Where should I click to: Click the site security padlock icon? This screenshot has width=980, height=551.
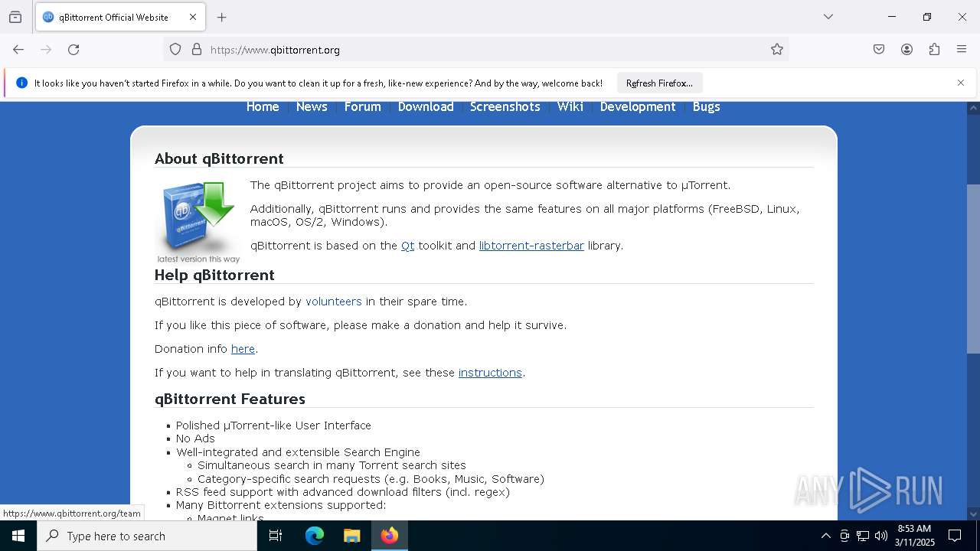[197, 50]
